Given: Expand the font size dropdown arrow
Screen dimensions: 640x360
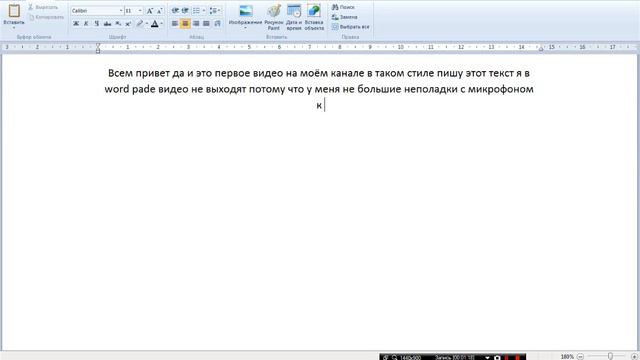Looking at the screenshot, I should pos(140,11).
